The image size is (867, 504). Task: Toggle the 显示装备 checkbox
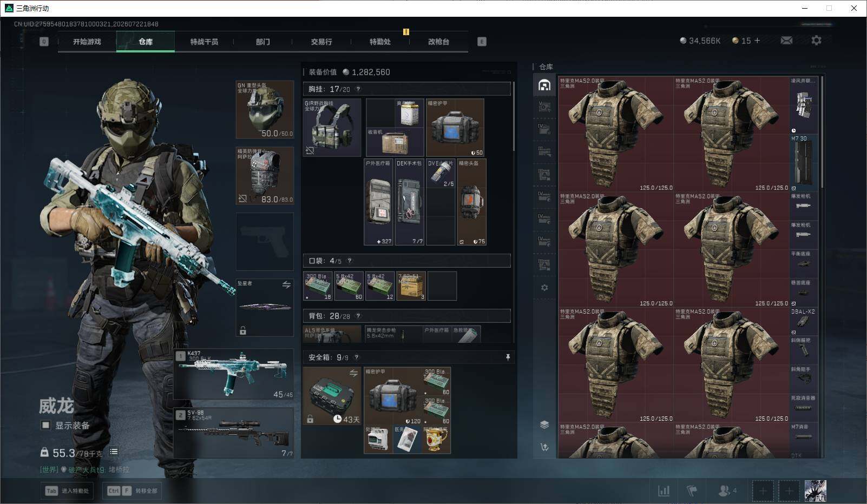click(x=46, y=426)
